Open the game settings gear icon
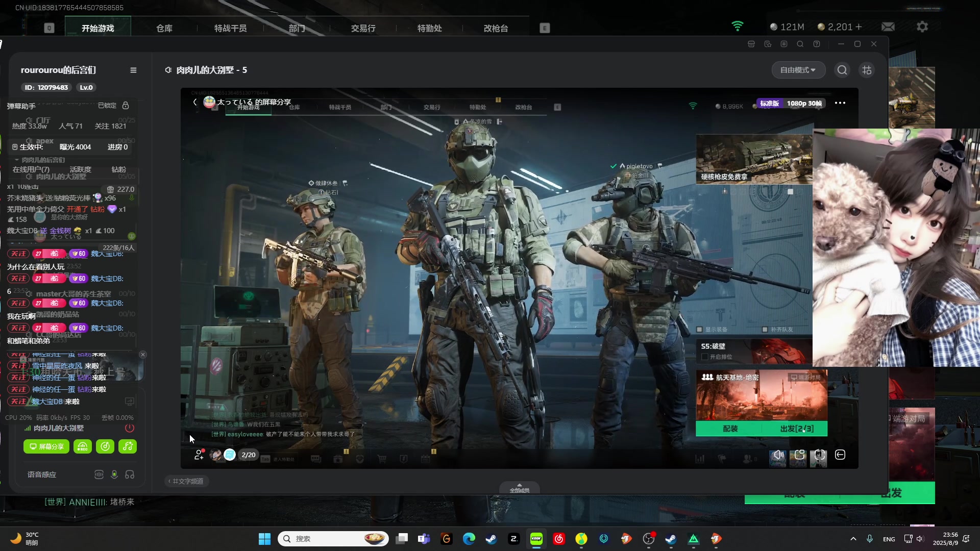This screenshot has height=551, width=980. pos(922,27)
